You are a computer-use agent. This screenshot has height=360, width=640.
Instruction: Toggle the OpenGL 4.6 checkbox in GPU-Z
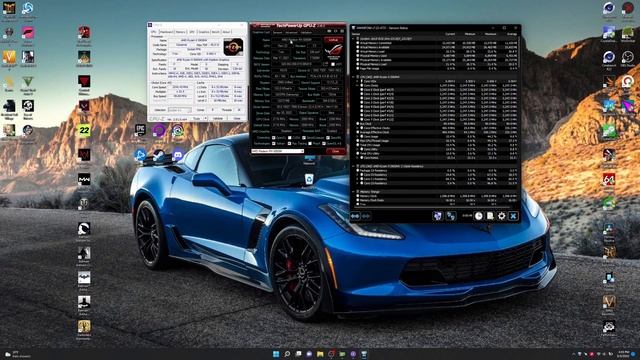click(324, 143)
